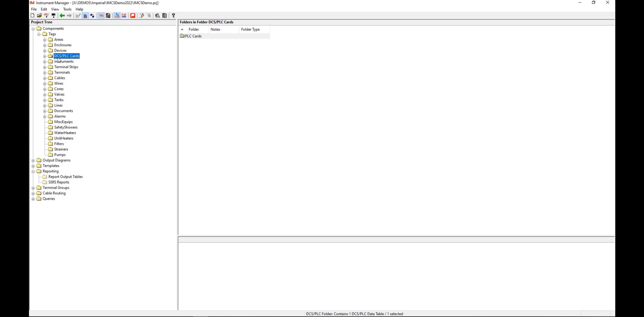
Task: Expand the Output Diagrams node
Action: (x=33, y=161)
